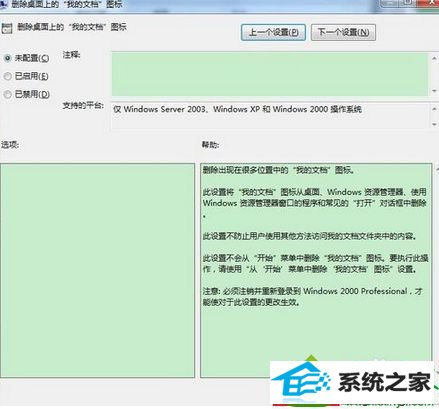Viewport: 439px width, 409px height.
Task: Click the help note starting with 注意: 必须注销
Action: click(313, 297)
